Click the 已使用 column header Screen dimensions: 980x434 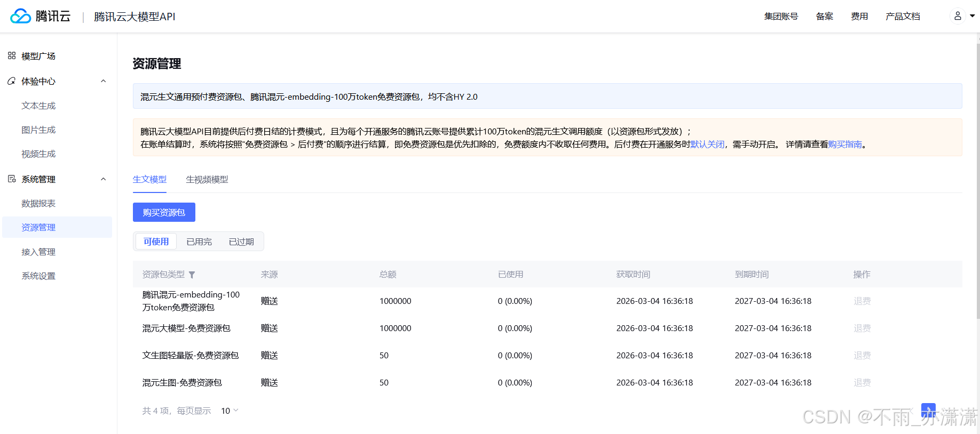click(x=510, y=275)
